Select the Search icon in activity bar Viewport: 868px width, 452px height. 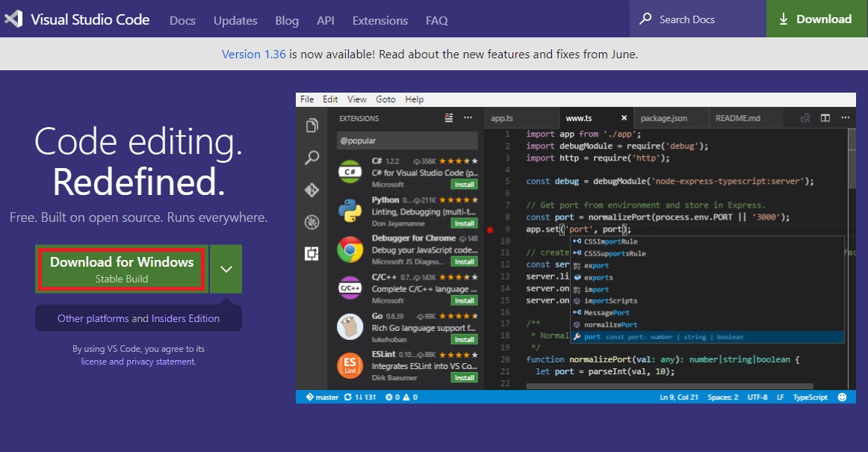[311, 158]
